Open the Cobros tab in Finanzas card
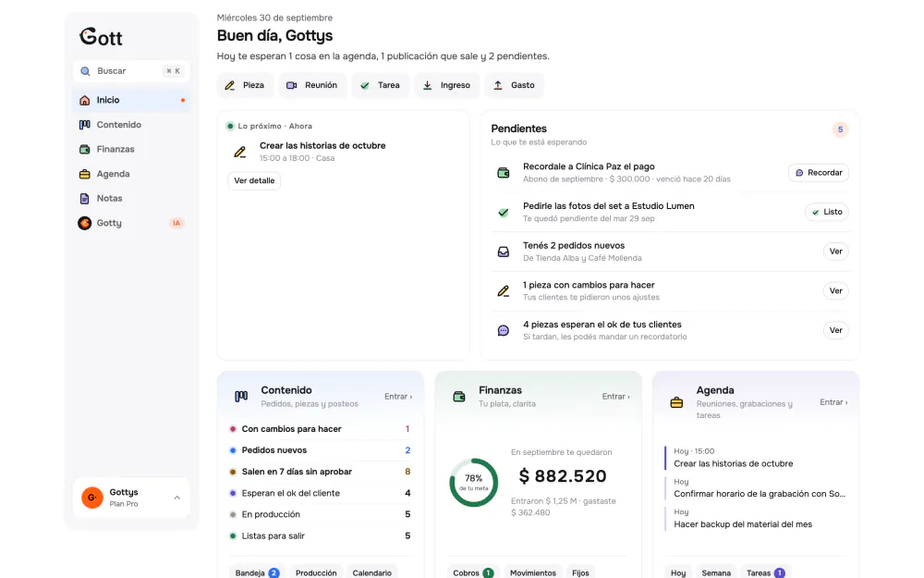The width and height of the screenshot is (924, 578). [472, 572]
